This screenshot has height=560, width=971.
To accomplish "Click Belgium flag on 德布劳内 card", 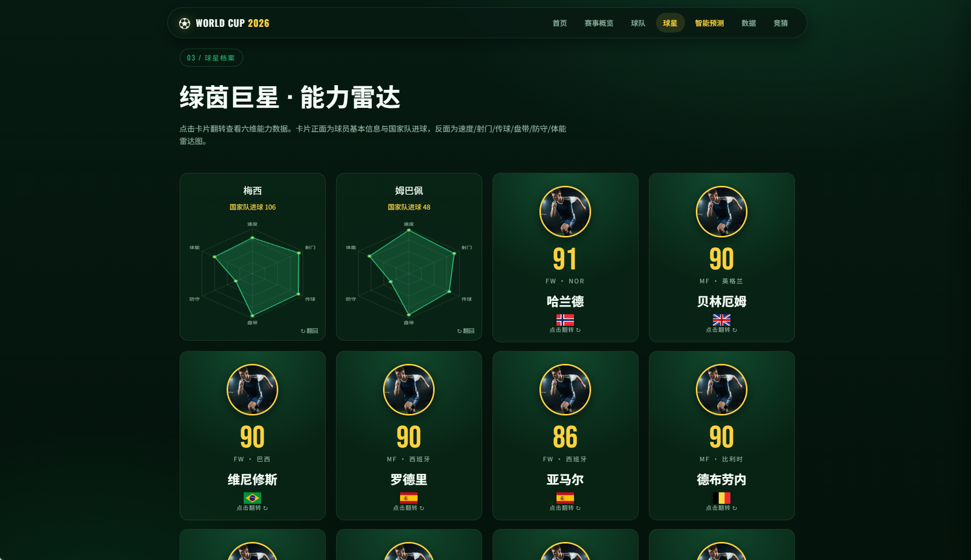I will pos(722,498).
